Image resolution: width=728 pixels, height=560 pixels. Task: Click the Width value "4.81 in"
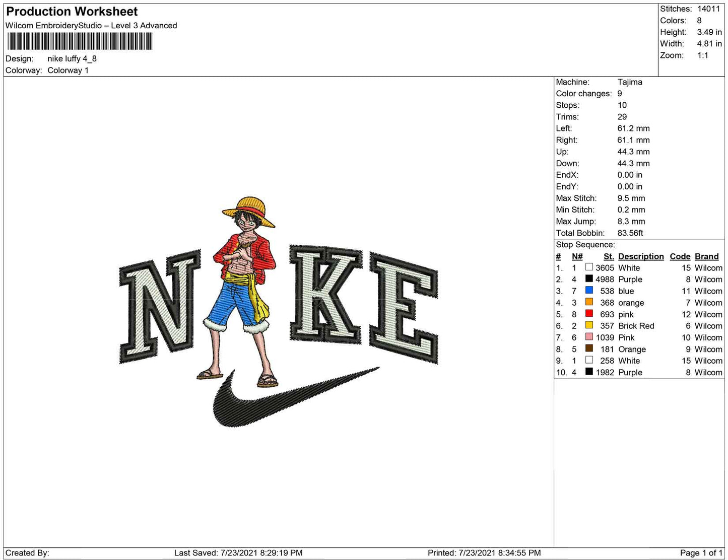709,44
